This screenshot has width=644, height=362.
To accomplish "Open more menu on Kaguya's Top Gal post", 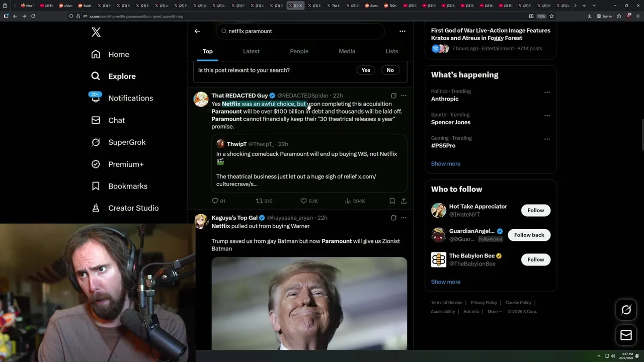I will 404,218.
